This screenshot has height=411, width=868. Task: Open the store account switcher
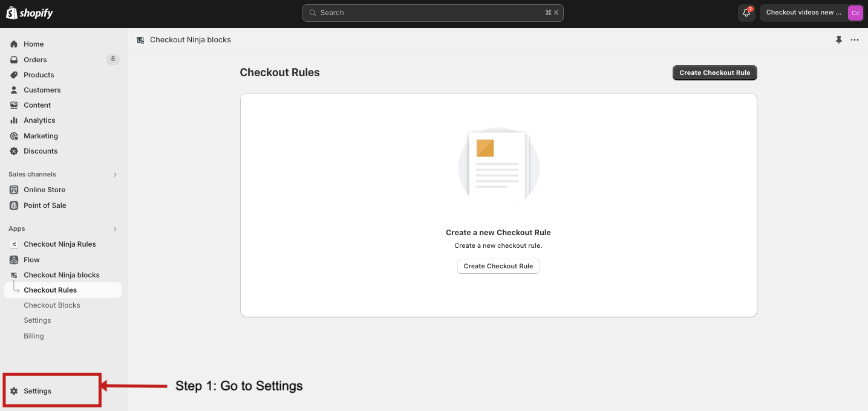pos(811,13)
